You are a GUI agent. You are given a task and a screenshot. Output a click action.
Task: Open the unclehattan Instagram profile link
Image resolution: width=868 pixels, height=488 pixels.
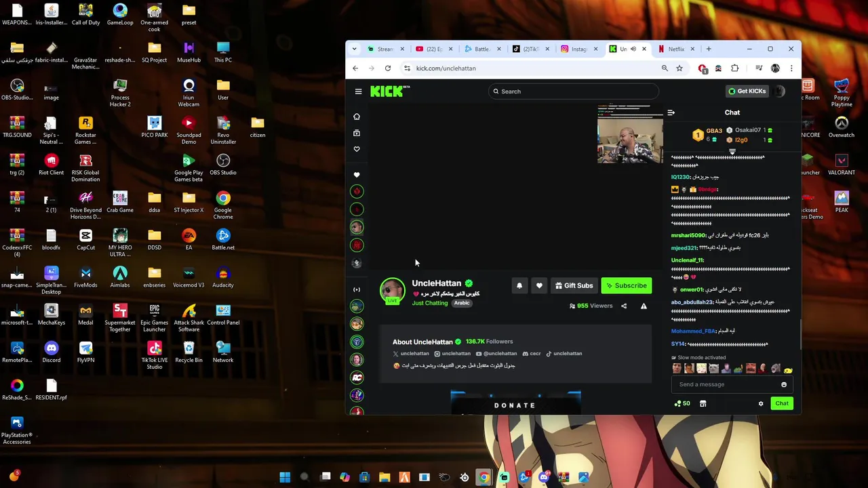point(452,354)
